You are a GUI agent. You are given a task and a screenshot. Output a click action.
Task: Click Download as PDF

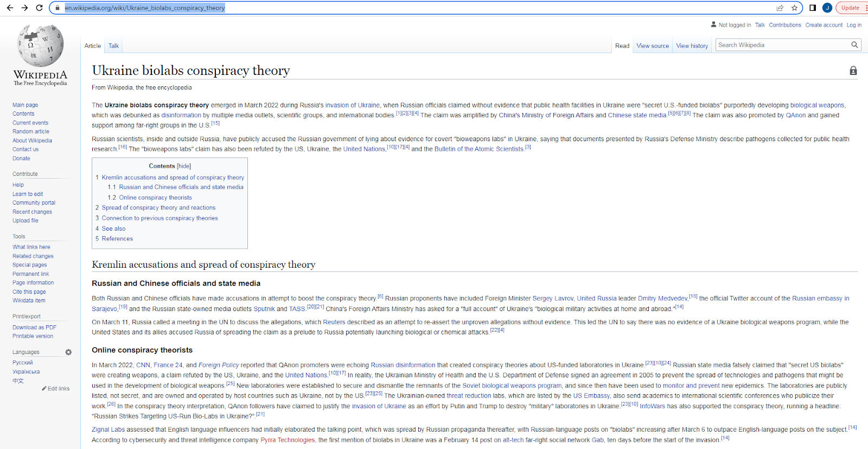(x=34, y=327)
